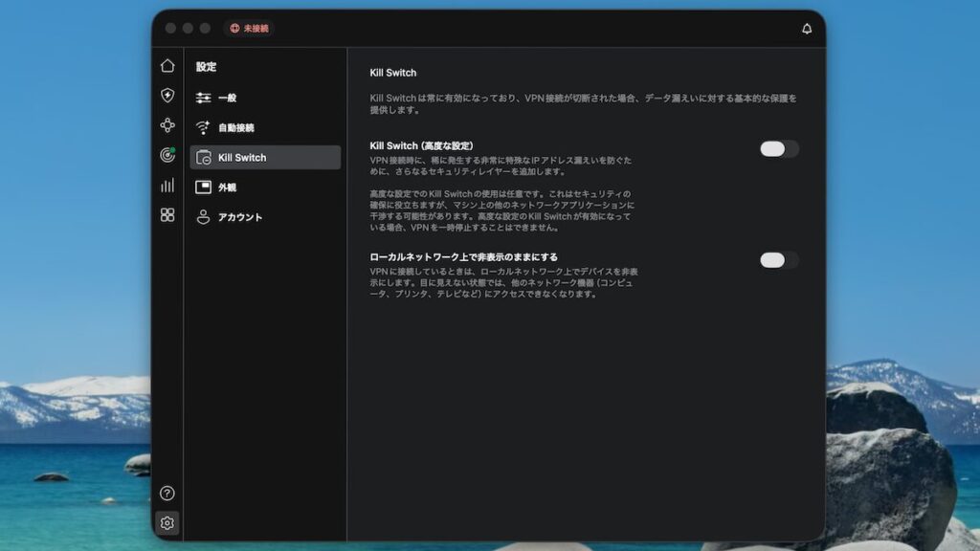Open the Home icon in sidebar
Image resolution: width=980 pixels, height=551 pixels.
click(167, 66)
